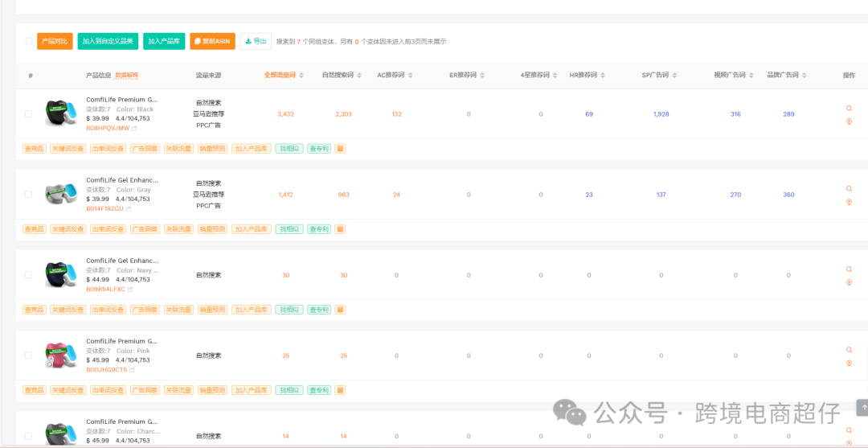Viewport: 868px width, 448px height.
Task: Select the checkbox for the Charcoal ComfiLife product
Action: pyautogui.click(x=28, y=436)
